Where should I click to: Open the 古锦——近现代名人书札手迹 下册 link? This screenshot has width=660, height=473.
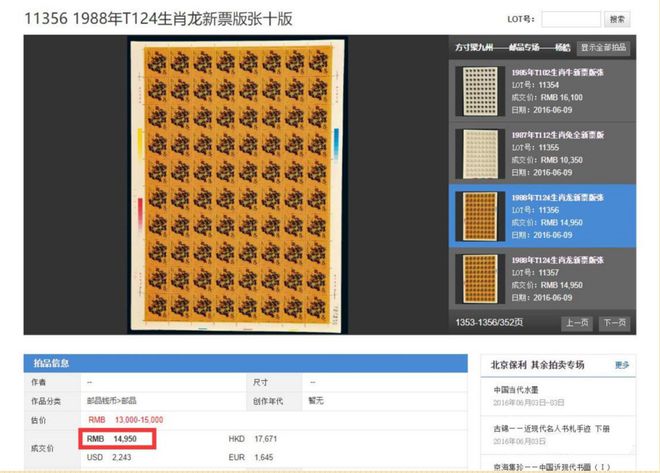point(551,429)
